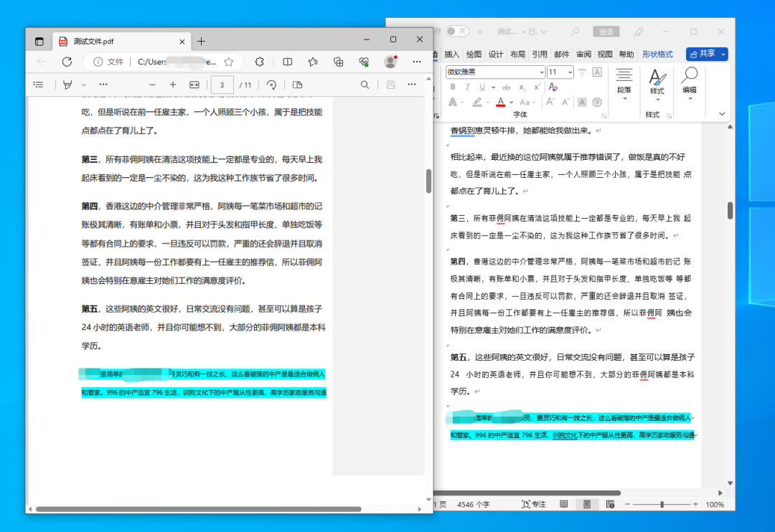Toggle bold formatting in Word

coord(452,86)
